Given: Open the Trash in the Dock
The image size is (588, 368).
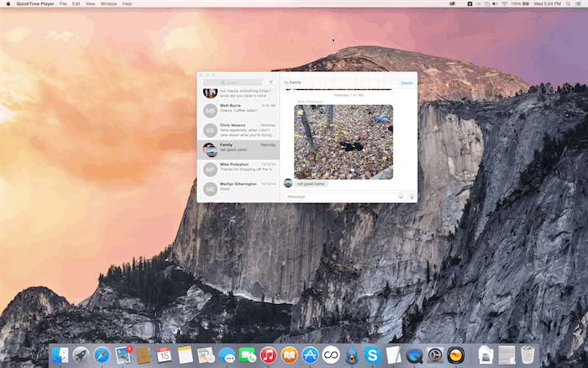Looking at the screenshot, I should (528, 355).
